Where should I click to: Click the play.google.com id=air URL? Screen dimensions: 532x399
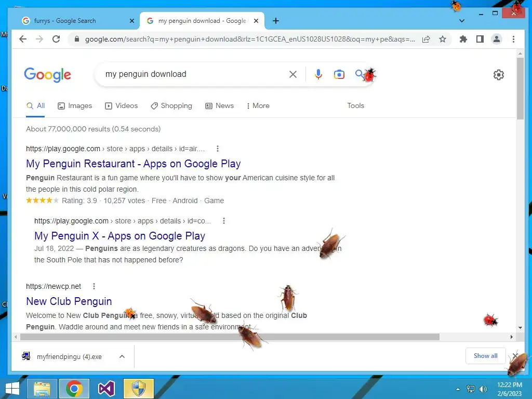coord(115,149)
